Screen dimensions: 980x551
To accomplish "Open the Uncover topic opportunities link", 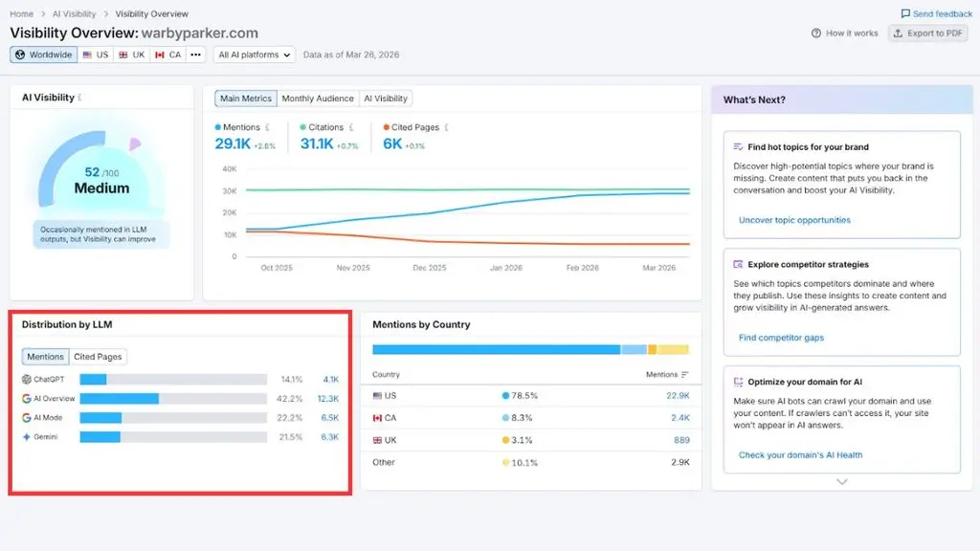I will click(x=794, y=220).
